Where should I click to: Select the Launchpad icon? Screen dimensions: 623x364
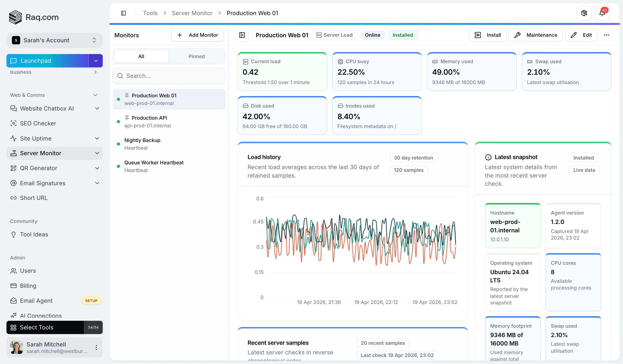[14, 61]
